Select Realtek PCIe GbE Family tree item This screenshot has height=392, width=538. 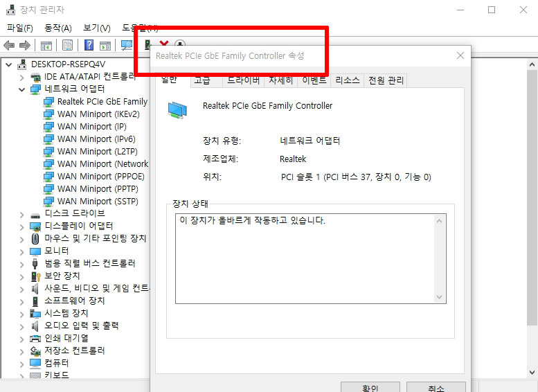[96, 102]
